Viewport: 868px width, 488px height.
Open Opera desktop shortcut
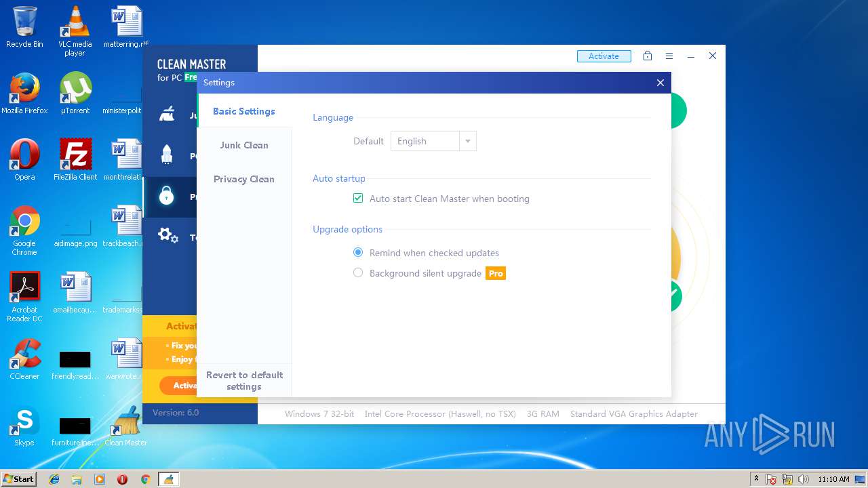[x=24, y=160]
